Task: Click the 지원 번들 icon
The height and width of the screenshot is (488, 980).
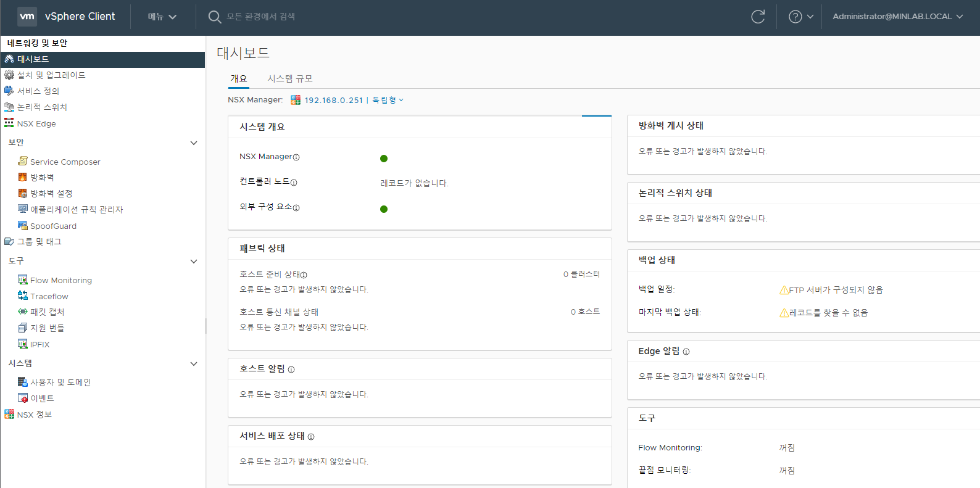Action: coord(23,328)
